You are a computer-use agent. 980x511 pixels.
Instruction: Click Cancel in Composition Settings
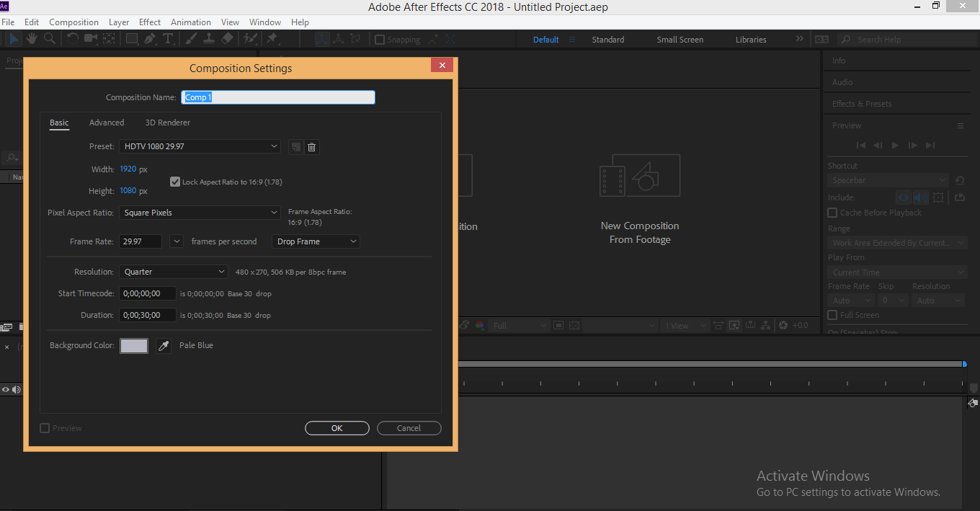coord(409,428)
